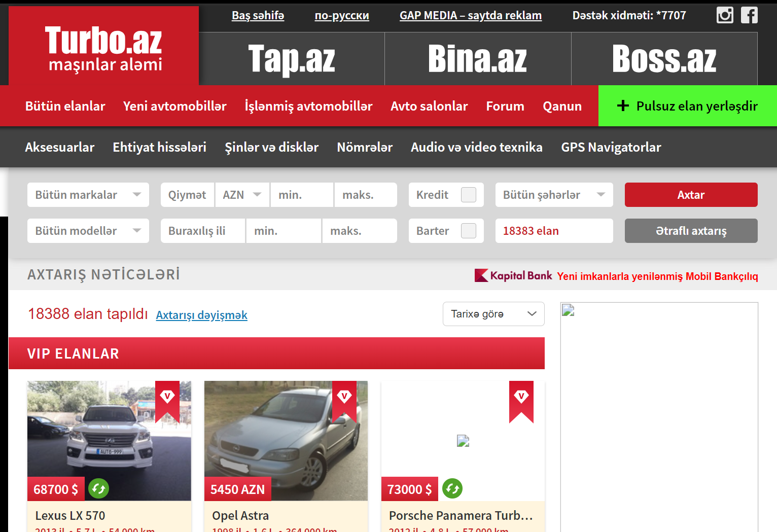777x532 pixels.
Task: Go to İşlənmiş avtomobillər
Action: (308, 106)
